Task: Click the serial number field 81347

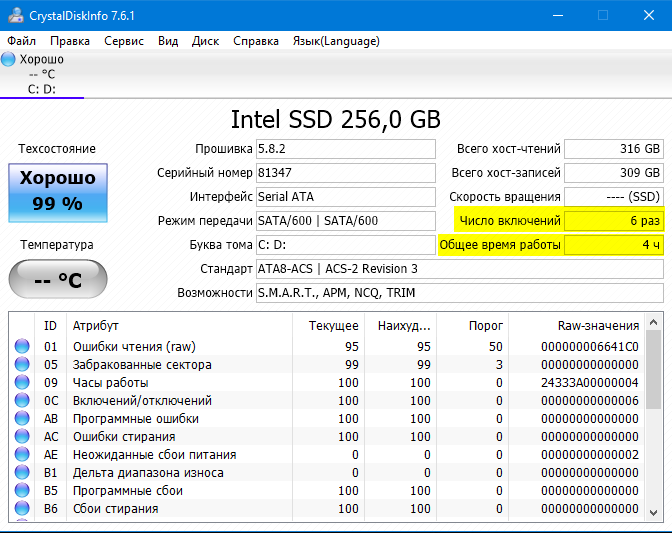Action: [x=346, y=173]
